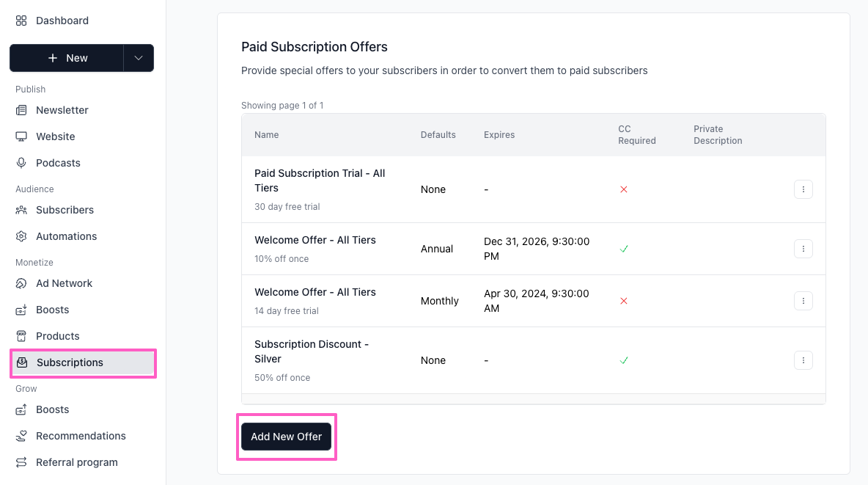This screenshot has width=868, height=485.
Task: Click the Expires column header
Action: [x=499, y=135]
